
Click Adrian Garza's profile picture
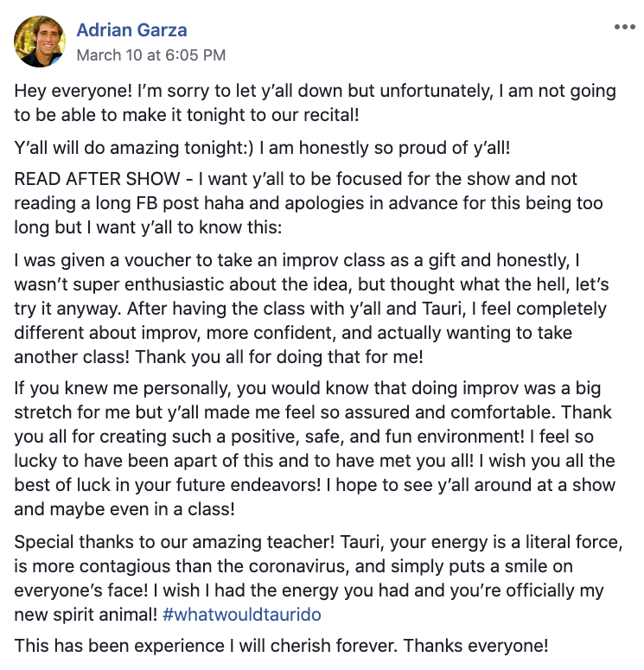40,41
